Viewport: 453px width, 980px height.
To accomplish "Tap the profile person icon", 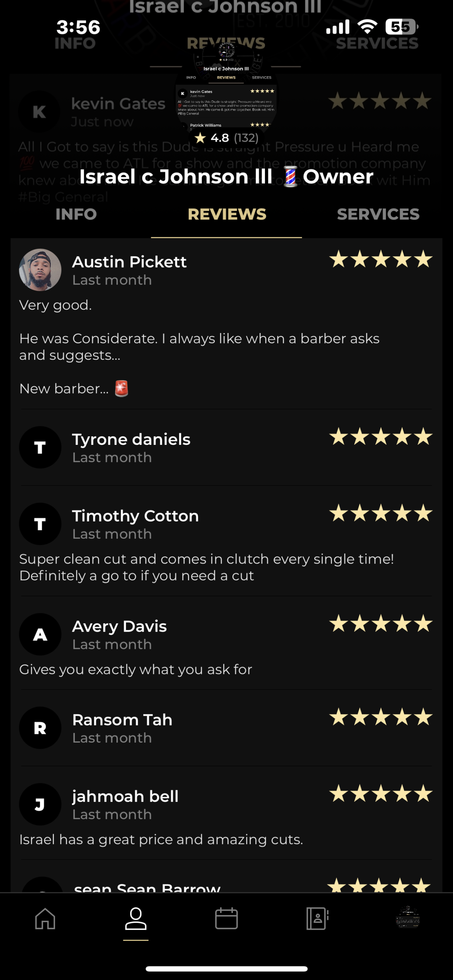I will pyautogui.click(x=136, y=919).
